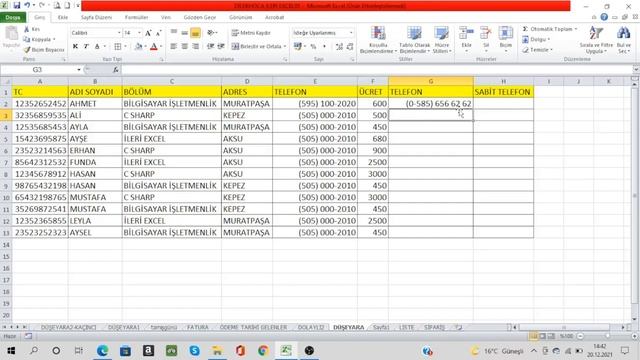Click the Save icon in quick access toolbar
The image size is (640, 360).
pyautogui.click(x=17, y=6)
